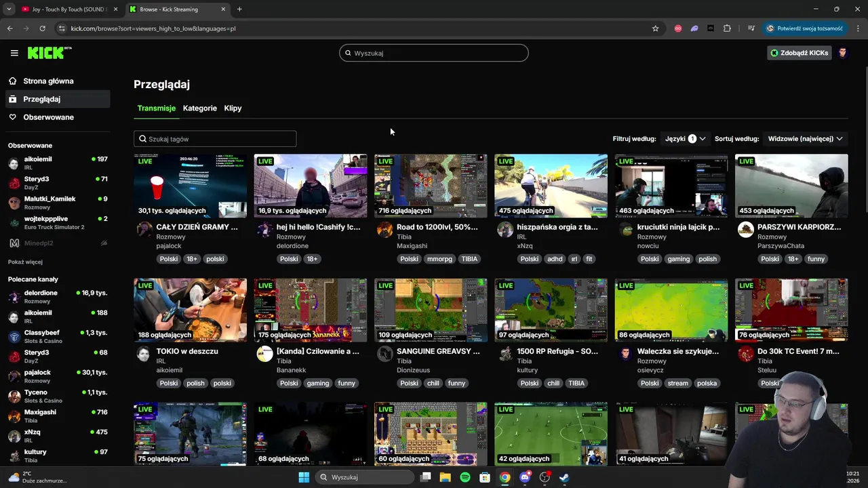Click Pokaż więcej in sidebar

(25, 262)
